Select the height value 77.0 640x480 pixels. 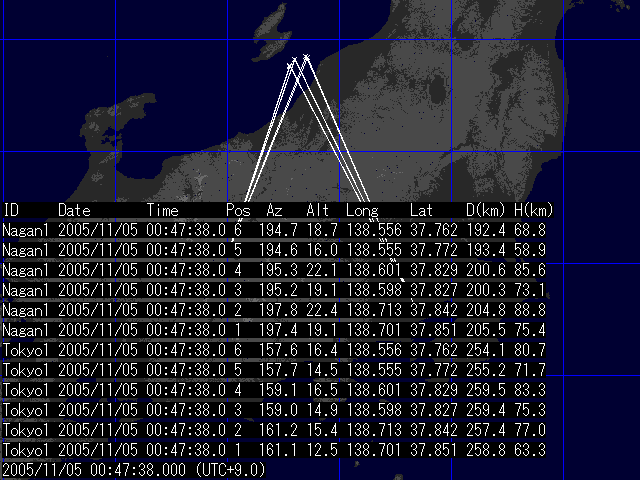(530, 430)
